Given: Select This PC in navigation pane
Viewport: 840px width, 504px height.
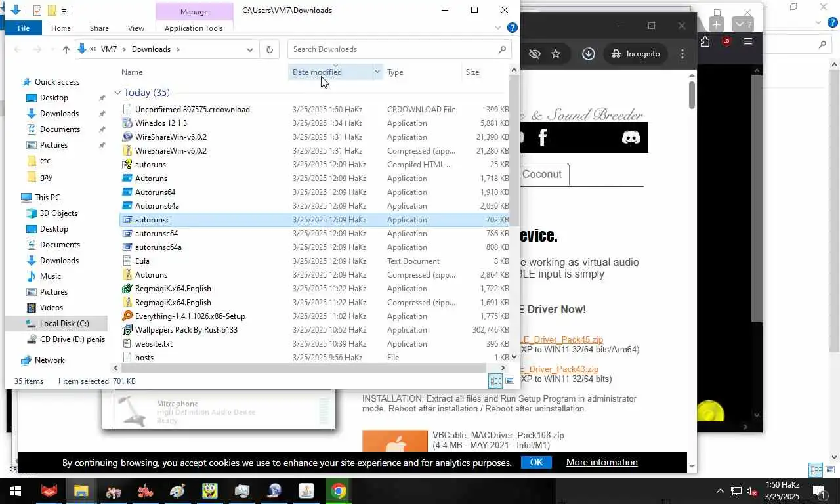Looking at the screenshot, I should (47, 198).
